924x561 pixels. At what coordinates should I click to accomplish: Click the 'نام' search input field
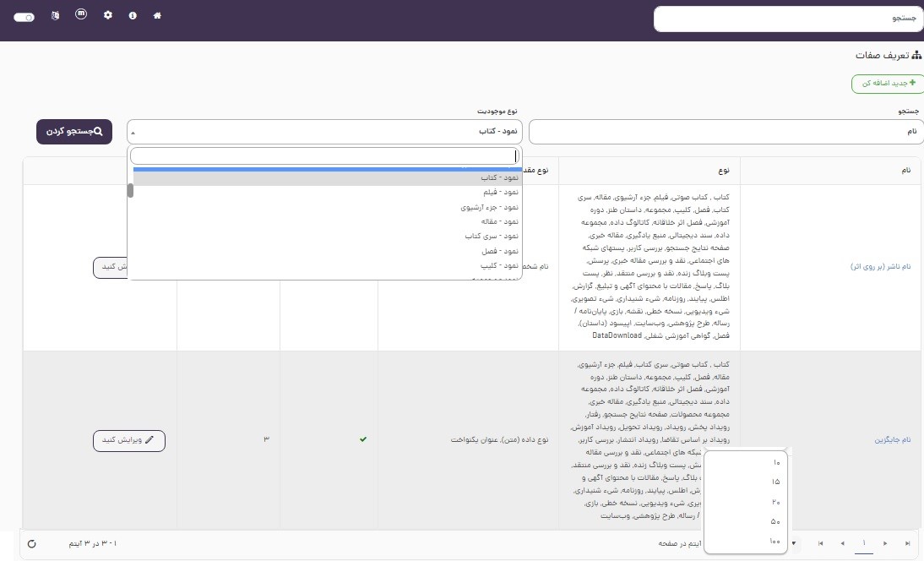[726, 132]
